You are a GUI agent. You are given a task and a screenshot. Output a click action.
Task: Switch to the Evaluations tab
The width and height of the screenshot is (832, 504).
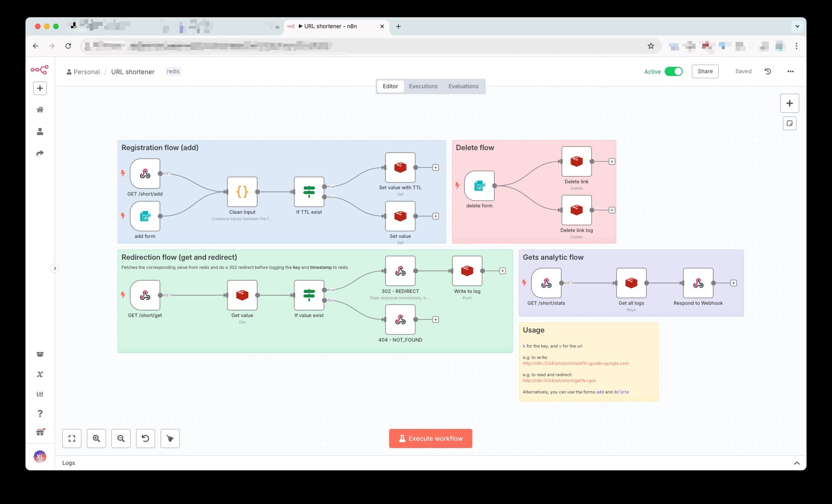point(464,86)
